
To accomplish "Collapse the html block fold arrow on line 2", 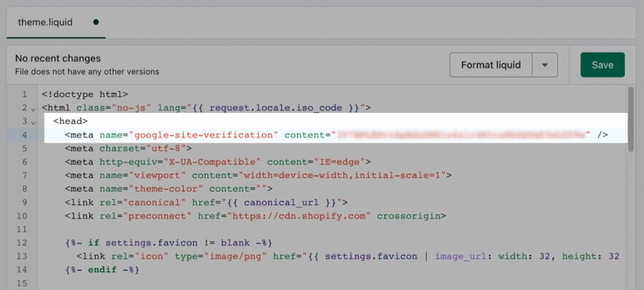I will click(34, 109).
